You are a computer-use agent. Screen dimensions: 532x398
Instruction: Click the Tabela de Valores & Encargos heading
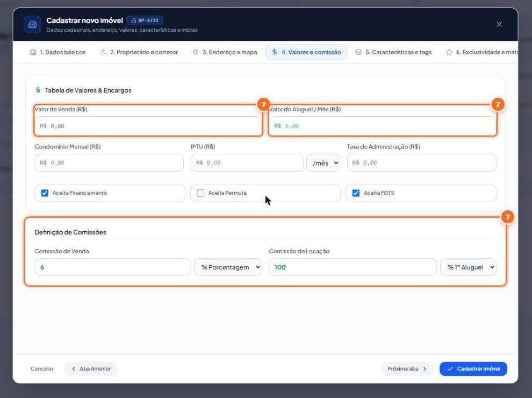pyautogui.click(x=88, y=90)
